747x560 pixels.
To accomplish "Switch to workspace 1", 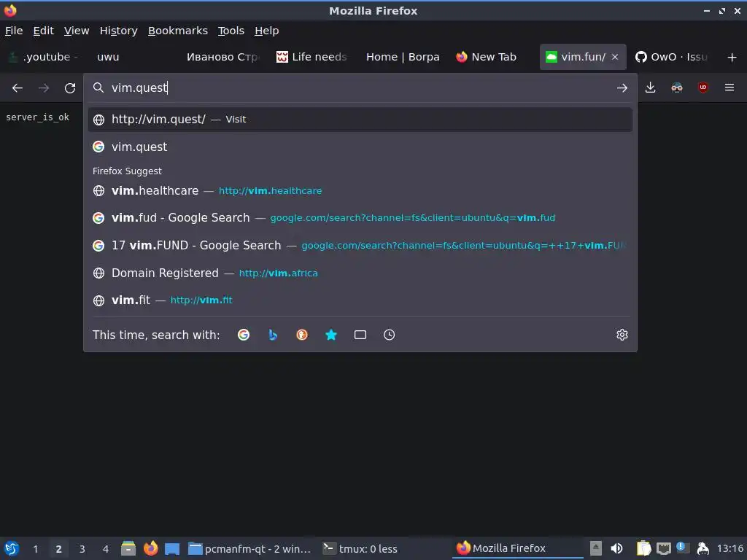I will (x=35, y=549).
